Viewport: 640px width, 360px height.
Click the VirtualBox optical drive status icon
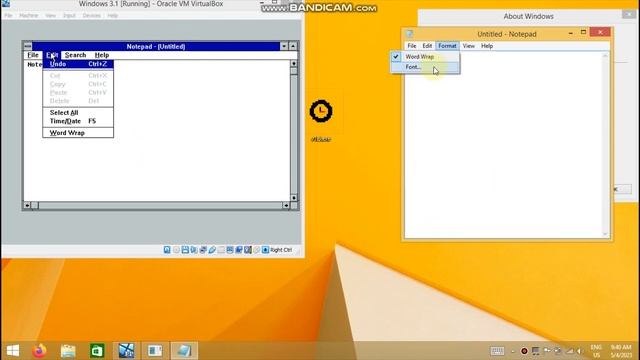tap(176, 250)
